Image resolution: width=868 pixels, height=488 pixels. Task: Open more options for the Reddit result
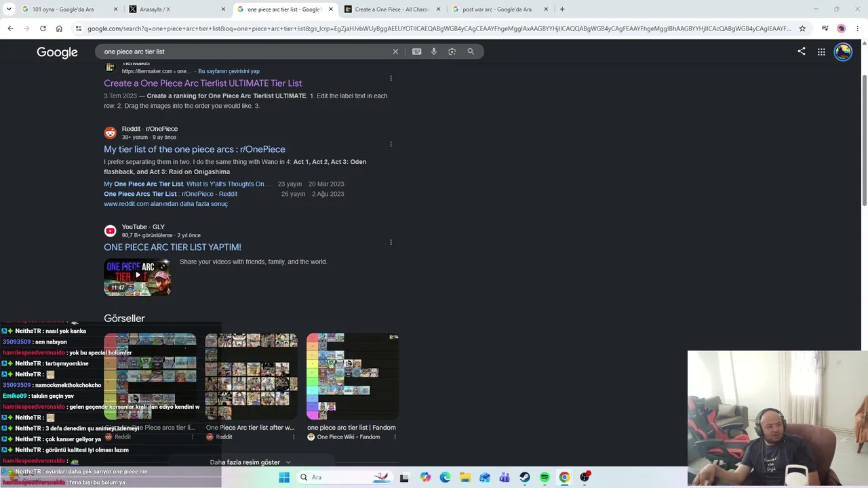[391, 144]
